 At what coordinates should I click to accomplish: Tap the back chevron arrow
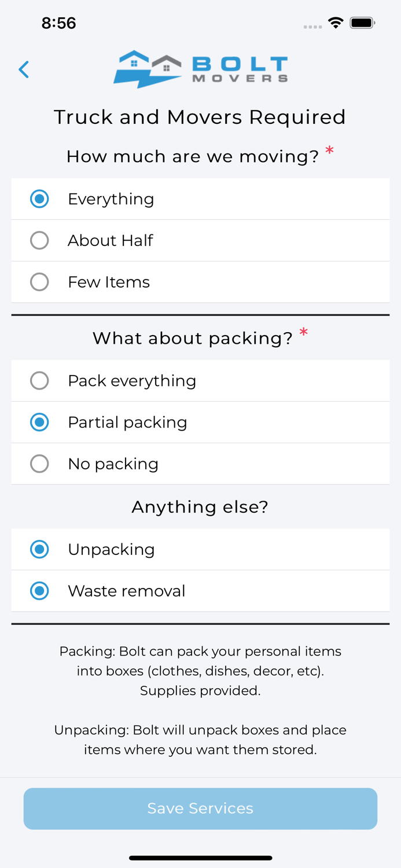24,69
